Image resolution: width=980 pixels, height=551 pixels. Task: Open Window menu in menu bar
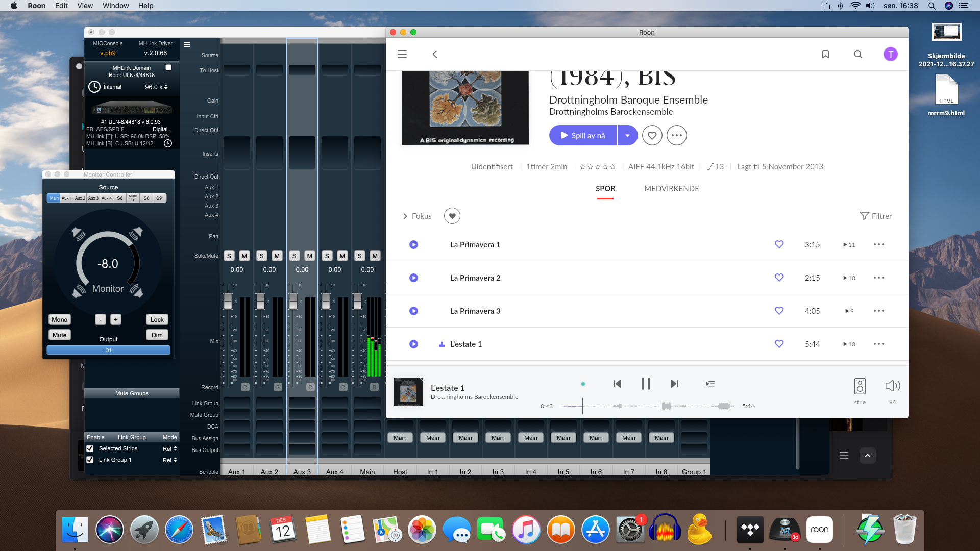tap(115, 6)
